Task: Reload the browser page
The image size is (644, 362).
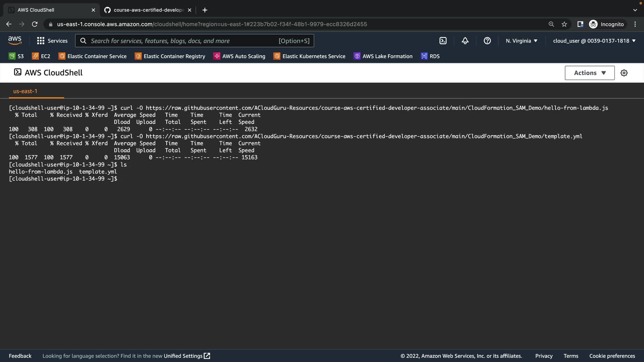Action: tap(35, 24)
